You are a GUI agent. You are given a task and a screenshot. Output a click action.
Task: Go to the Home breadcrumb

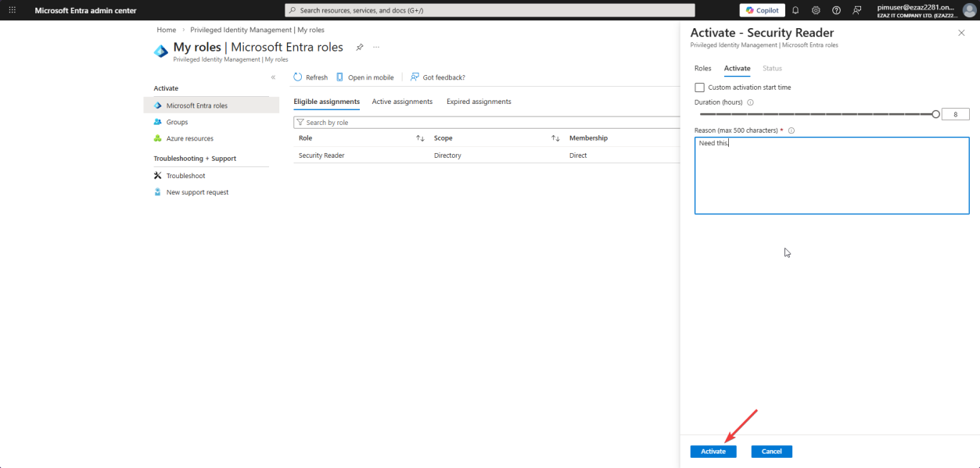[x=166, y=30]
